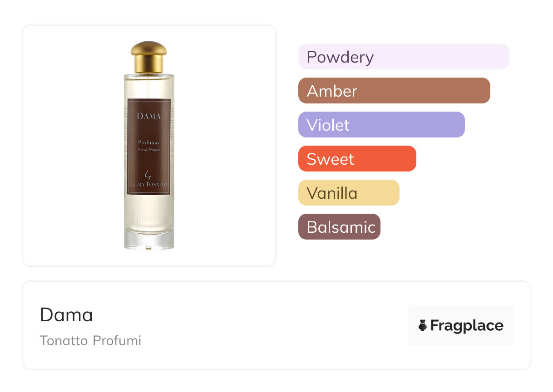Select the Balsamic accord bar

point(339,227)
